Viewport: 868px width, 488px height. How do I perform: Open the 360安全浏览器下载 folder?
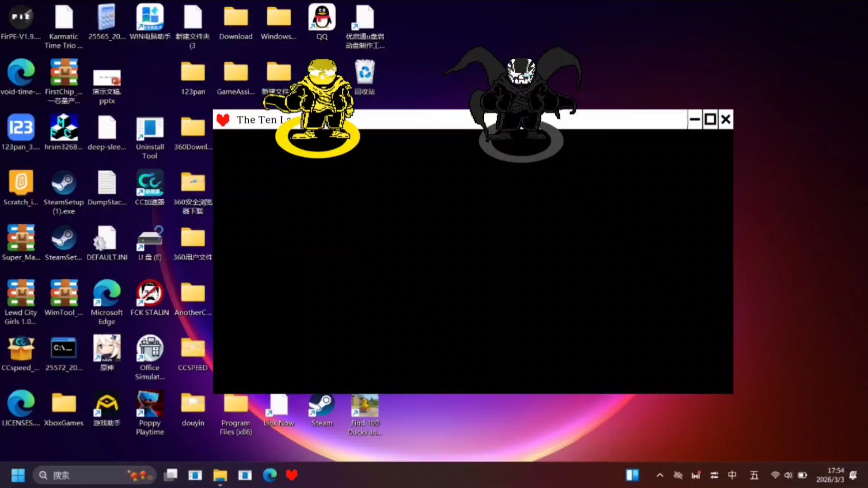coord(193,183)
